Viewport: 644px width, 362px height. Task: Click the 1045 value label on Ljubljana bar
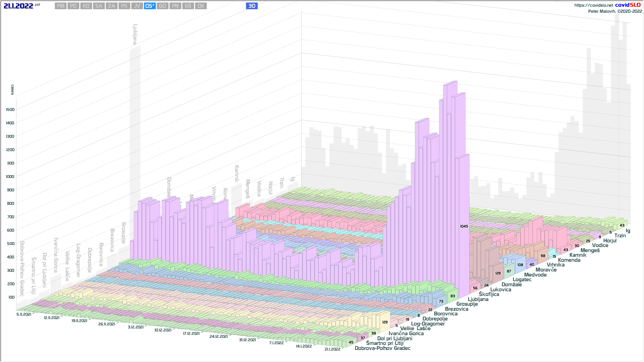click(464, 227)
